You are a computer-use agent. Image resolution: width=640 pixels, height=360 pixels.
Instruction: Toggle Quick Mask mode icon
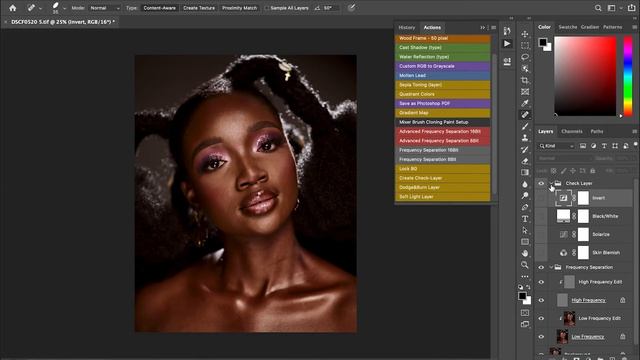click(x=525, y=313)
